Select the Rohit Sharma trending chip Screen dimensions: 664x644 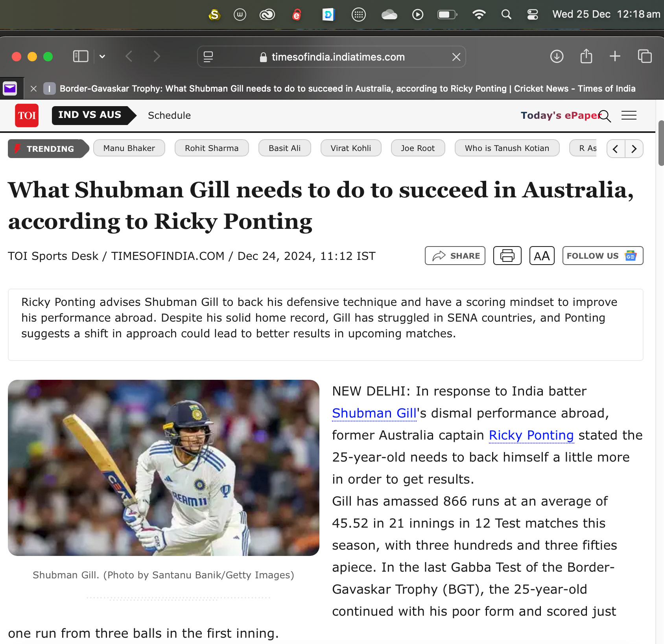pyautogui.click(x=212, y=148)
